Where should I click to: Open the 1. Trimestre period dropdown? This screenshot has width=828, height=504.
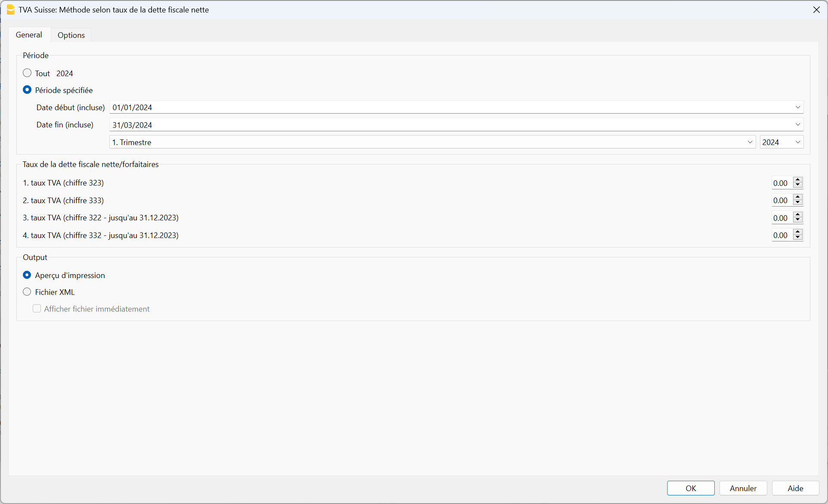(x=750, y=142)
